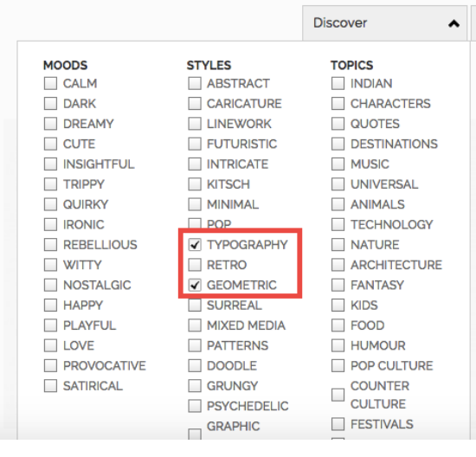476x457 pixels.
Task: Select the POP CULTURE topic checkbox
Action: pyautogui.click(x=338, y=365)
